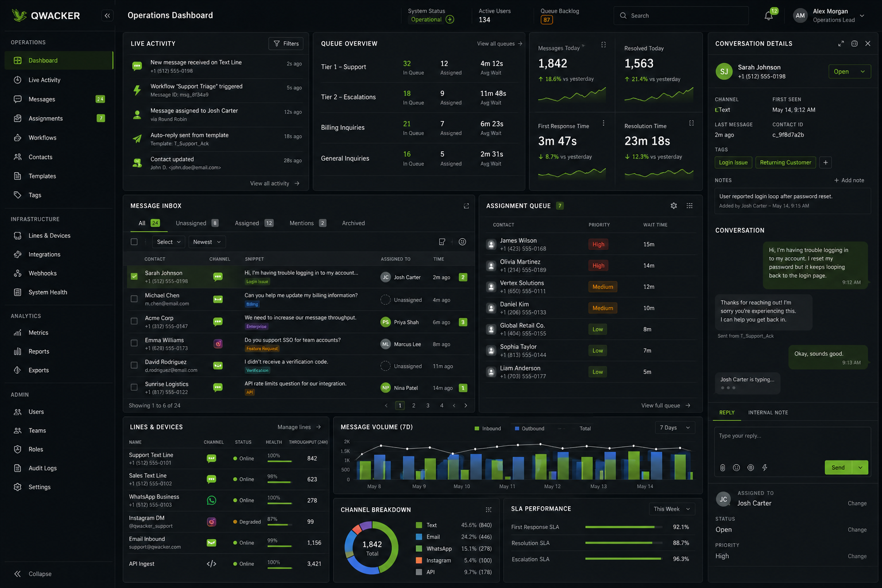Image resolution: width=882 pixels, height=588 pixels.
Task: Click View all queues link
Action: [x=500, y=44]
